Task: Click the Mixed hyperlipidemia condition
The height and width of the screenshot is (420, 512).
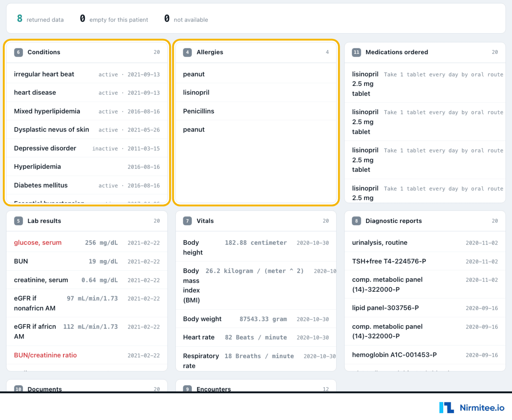Action: point(87,111)
